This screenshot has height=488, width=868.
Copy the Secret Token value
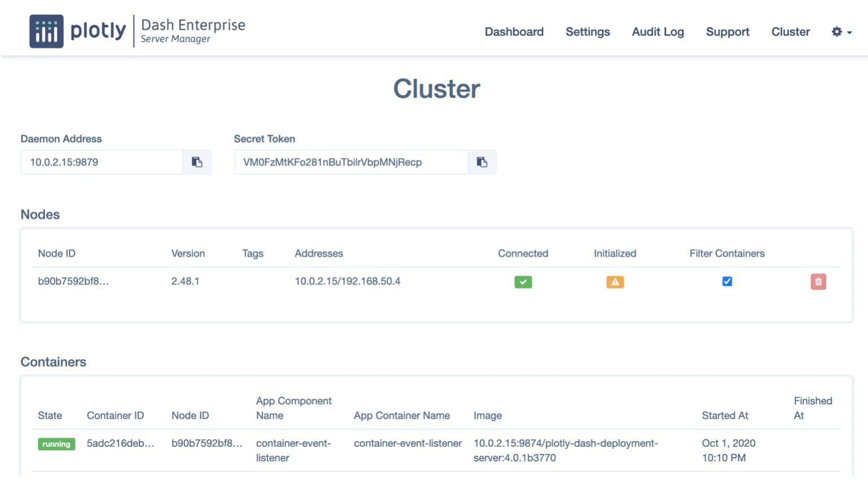coord(481,162)
